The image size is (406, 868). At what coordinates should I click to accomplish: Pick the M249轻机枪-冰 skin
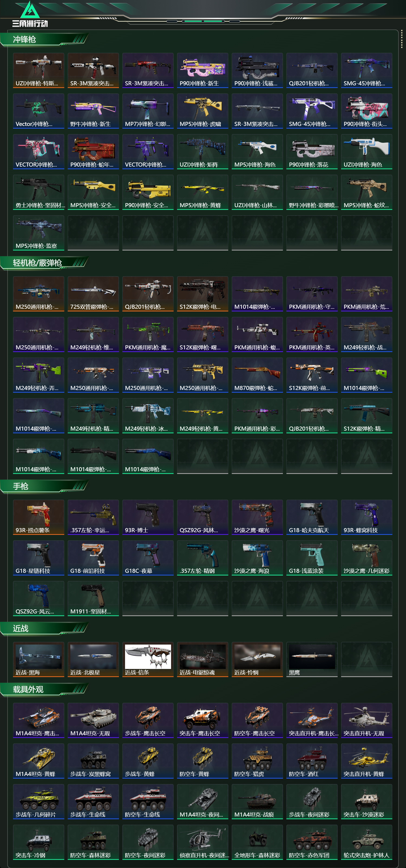[x=148, y=416]
